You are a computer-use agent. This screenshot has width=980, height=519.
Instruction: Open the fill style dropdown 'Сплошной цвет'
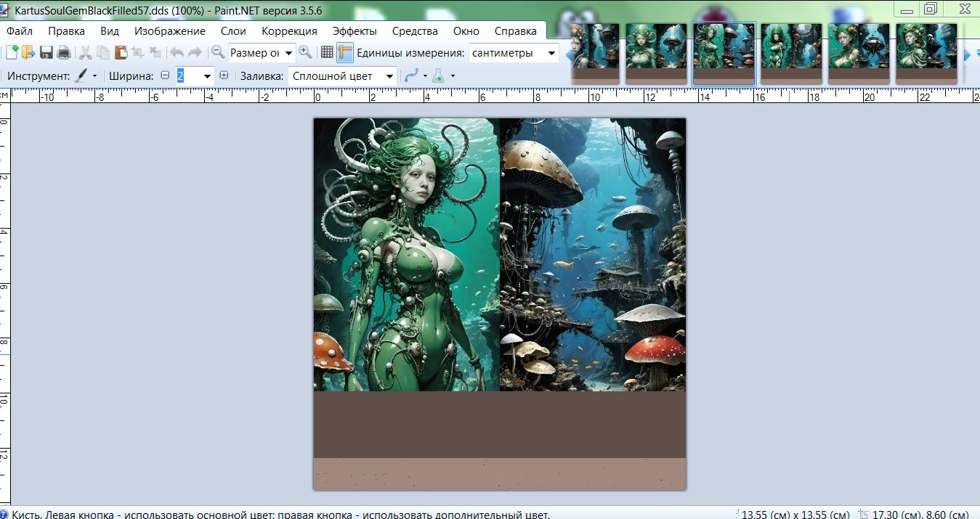tap(390, 76)
